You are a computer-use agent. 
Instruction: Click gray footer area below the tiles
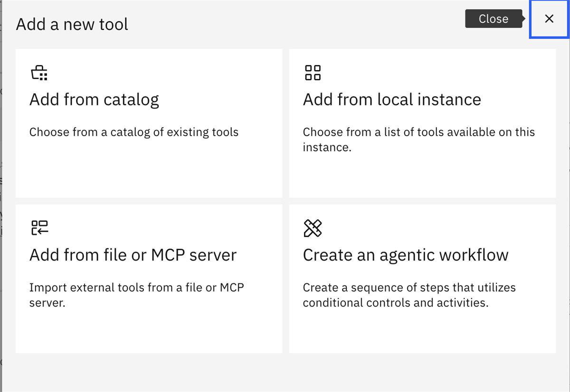[285, 373]
